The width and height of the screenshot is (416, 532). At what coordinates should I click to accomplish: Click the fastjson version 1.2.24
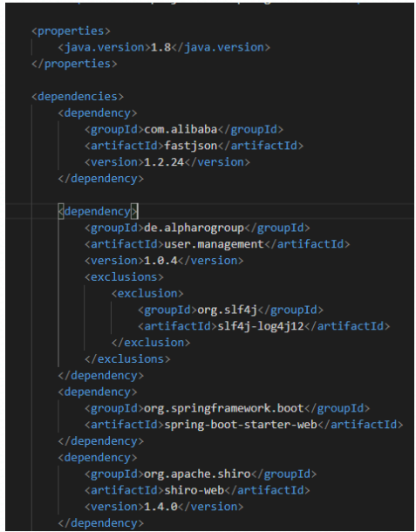[164, 162]
